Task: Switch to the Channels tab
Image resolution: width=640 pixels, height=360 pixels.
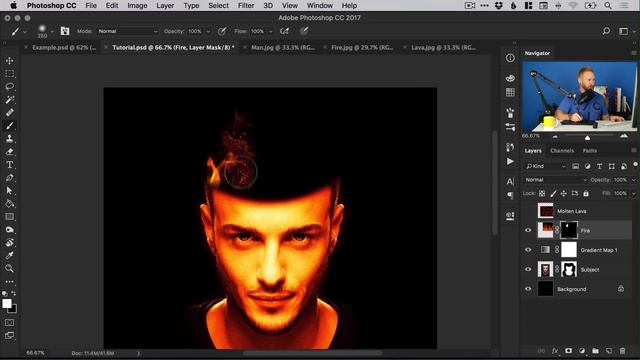Action: pyautogui.click(x=562, y=151)
